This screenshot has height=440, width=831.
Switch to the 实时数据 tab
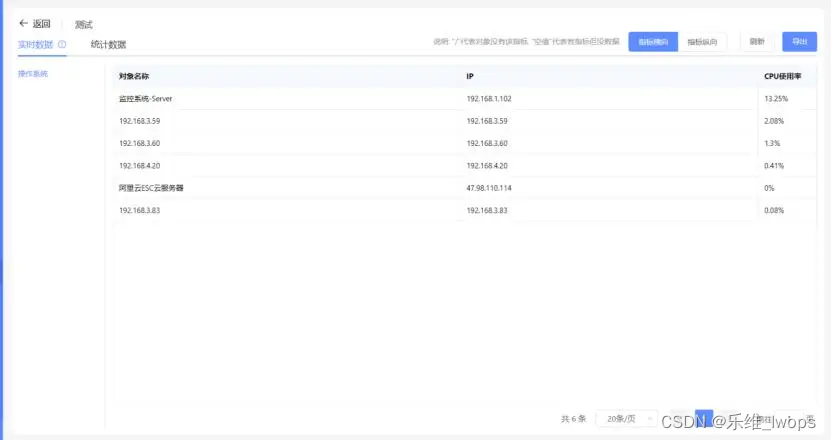tap(36, 45)
